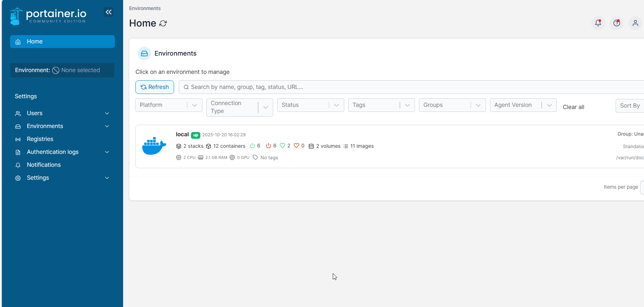Click the Environments drive icon in sidebar
The width and height of the screenshot is (644, 307).
18,126
